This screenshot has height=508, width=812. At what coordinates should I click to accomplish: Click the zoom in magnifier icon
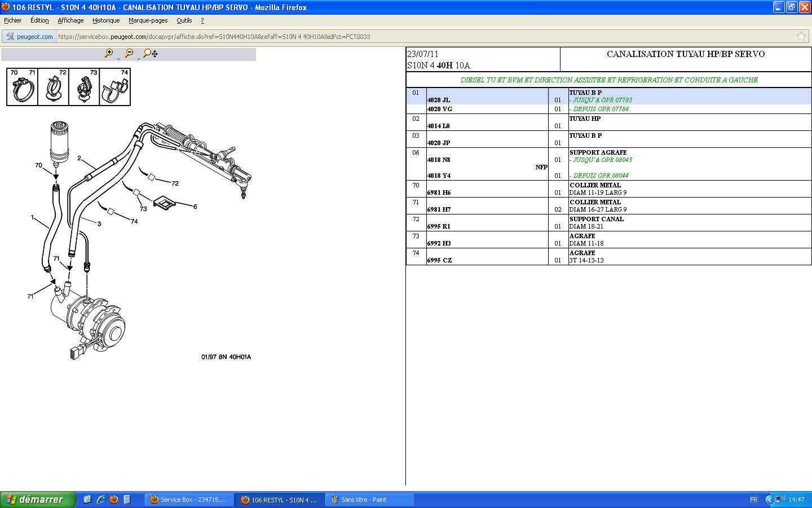(x=109, y=54)
